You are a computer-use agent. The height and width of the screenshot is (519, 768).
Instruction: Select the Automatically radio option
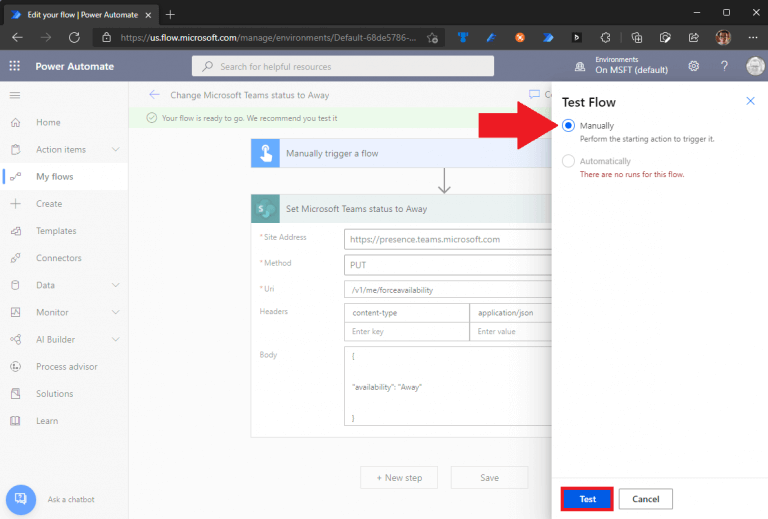pyautogui.click(x=568, y=161)
